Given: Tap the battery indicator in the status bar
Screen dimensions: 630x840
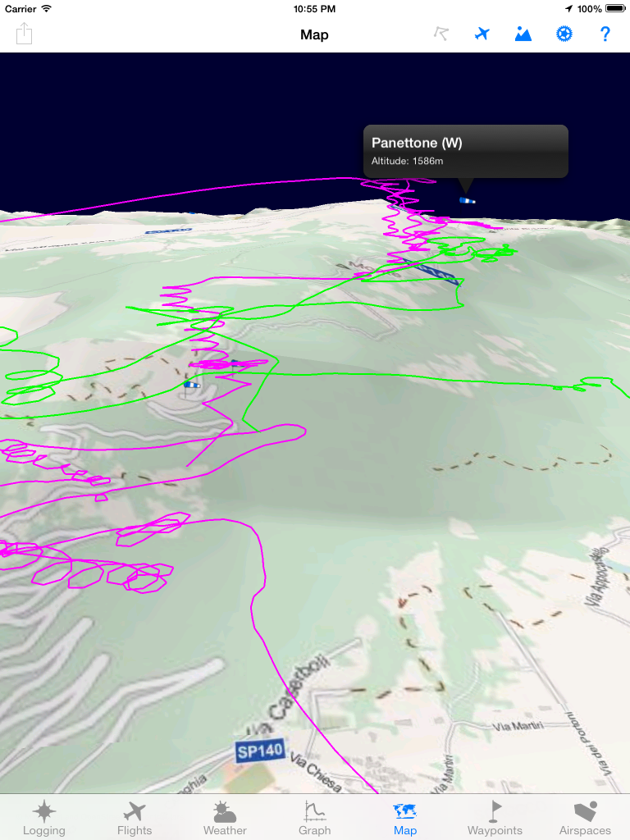Looking at the screenshot, I should [x=615, y=8].
